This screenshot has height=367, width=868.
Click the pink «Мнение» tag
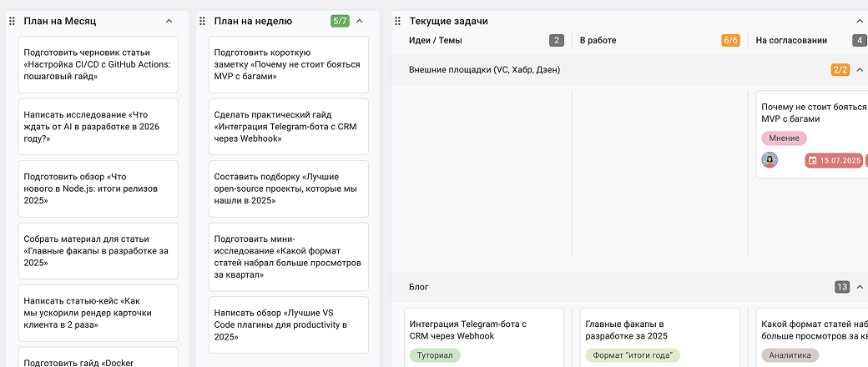(x=784, y=138)
